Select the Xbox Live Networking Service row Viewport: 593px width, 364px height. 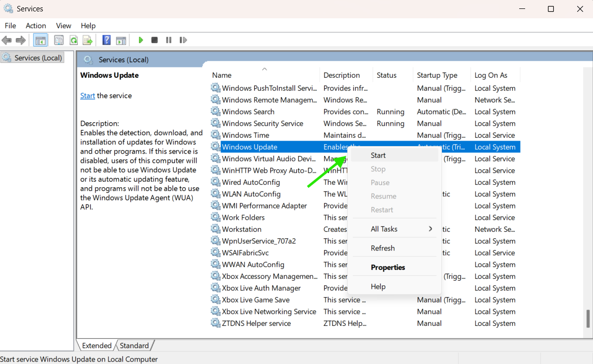[x=365, y=312]
